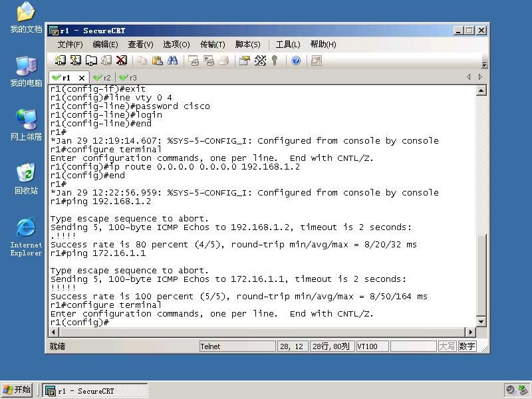Click the Print Screen icon
This screenshot has width=532, height=399.
(x=194, y=61)
